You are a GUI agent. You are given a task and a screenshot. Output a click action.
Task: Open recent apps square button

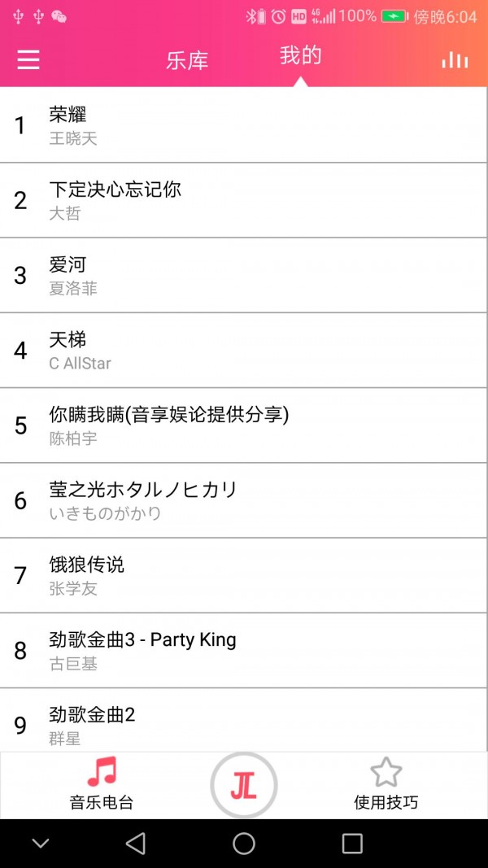tap(352, 844)
